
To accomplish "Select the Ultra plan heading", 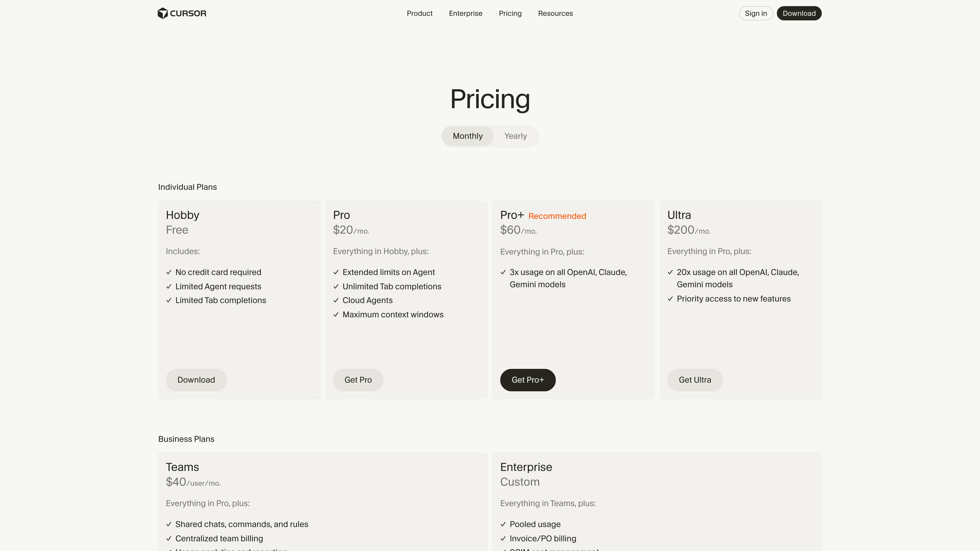I will click(x=679, y=215).
